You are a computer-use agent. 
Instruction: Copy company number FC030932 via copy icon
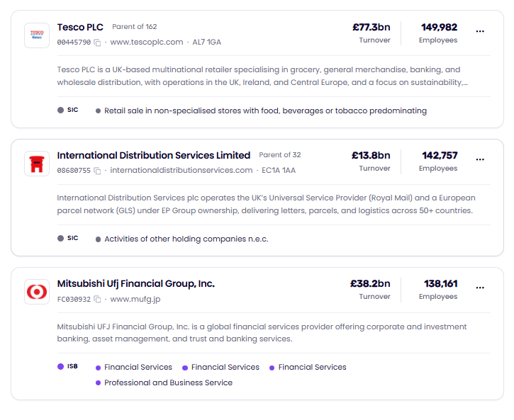pyautogui.click(x=97, y=299)
